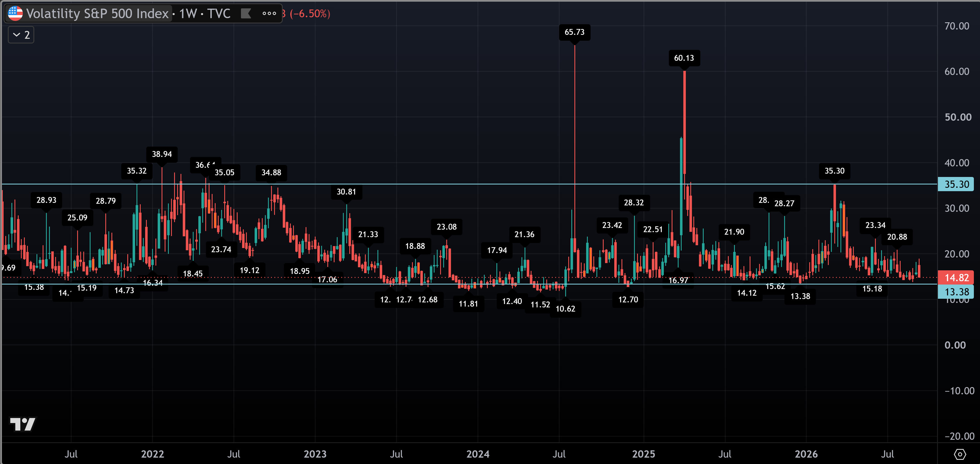Image resolution: width=980 pixels, height=464 pixels.
Task: Select the 60.13 peak label
Action: (x=684, y=58)
